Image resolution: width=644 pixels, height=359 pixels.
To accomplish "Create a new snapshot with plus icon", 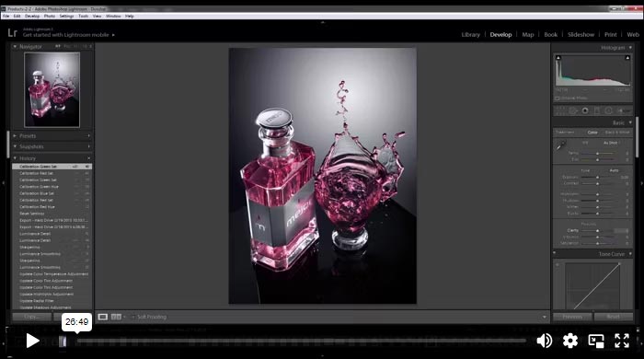I will pos(88,146).
